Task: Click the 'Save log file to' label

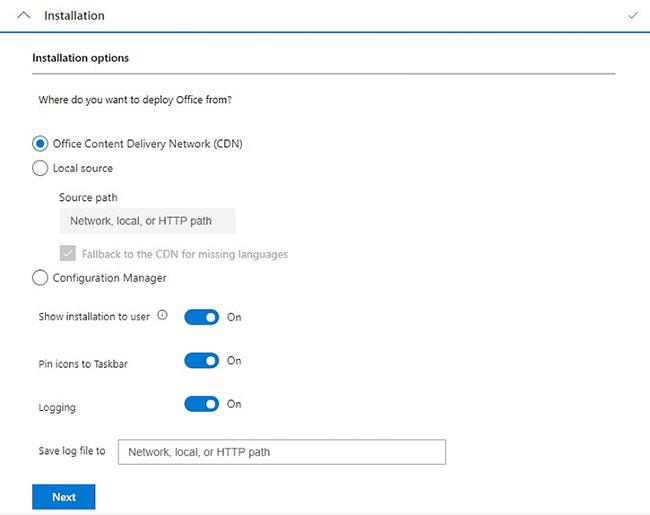Action: (72, 451)
